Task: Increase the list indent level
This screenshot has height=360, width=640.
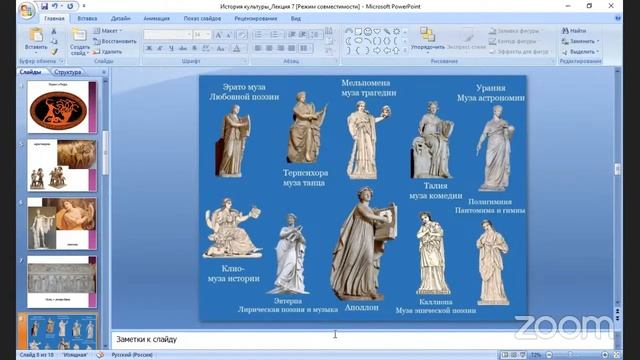Action: 302,35
